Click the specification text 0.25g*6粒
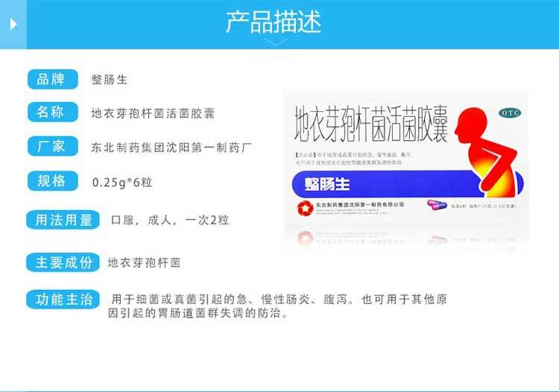 coord(122,183)
